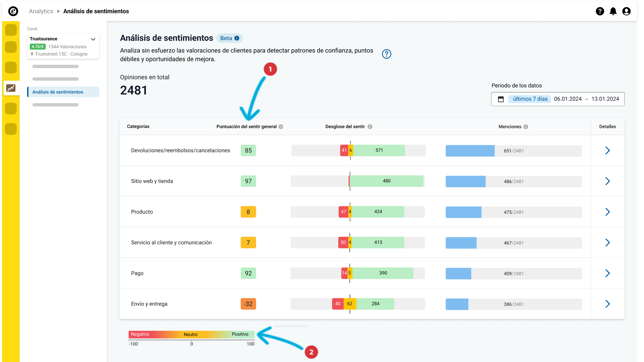Open details for Devoluciones/reembolsos/cancelaciones row
644x362 pixels.
(607, 150)
